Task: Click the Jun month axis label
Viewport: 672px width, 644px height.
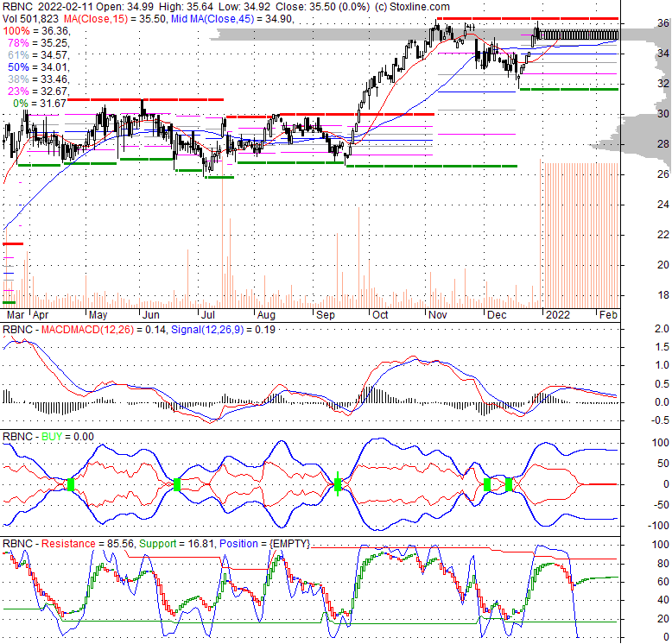Action: [151, 315]
